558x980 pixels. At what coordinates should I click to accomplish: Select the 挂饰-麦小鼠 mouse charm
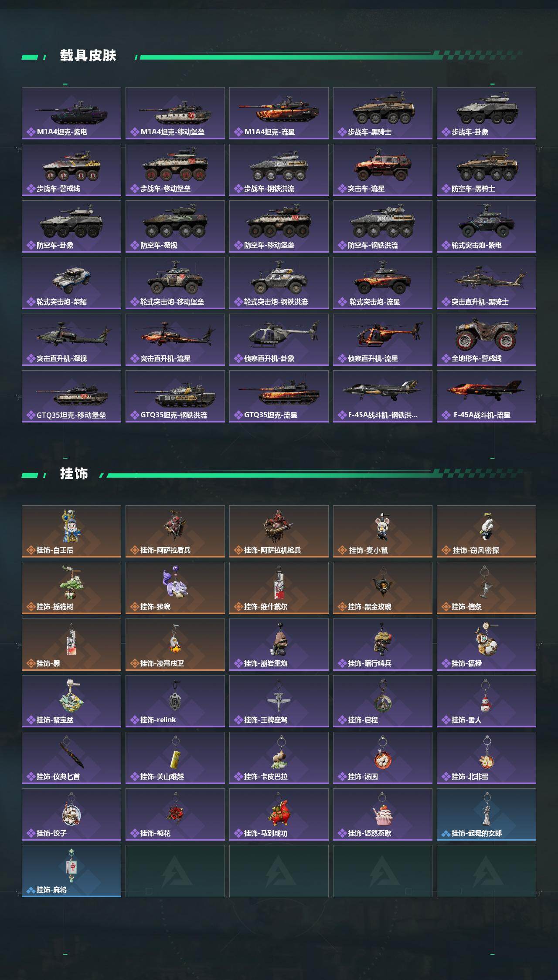pyautogui.click(x=383, y=531)
